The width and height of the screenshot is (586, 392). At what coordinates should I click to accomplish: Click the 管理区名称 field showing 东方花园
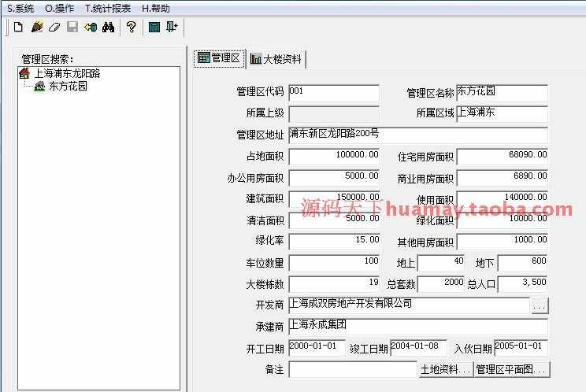pyautogui.click(x=502, y=93)
